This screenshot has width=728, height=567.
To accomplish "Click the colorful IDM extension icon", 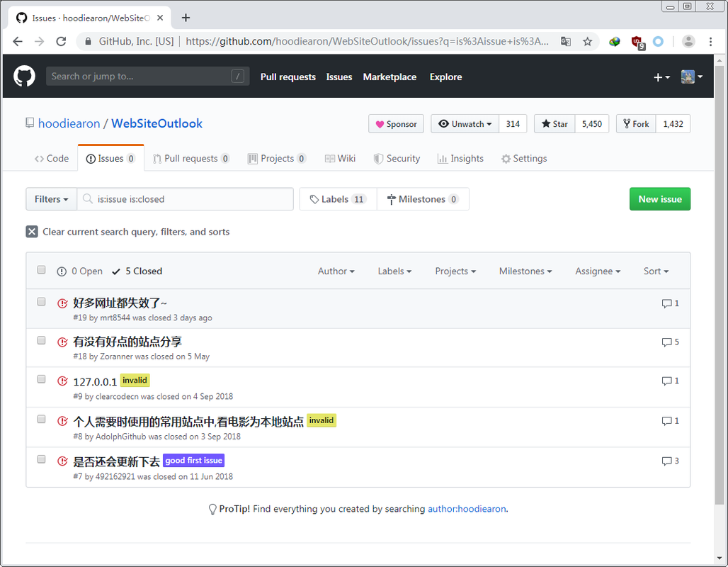I will coord(614,41).
